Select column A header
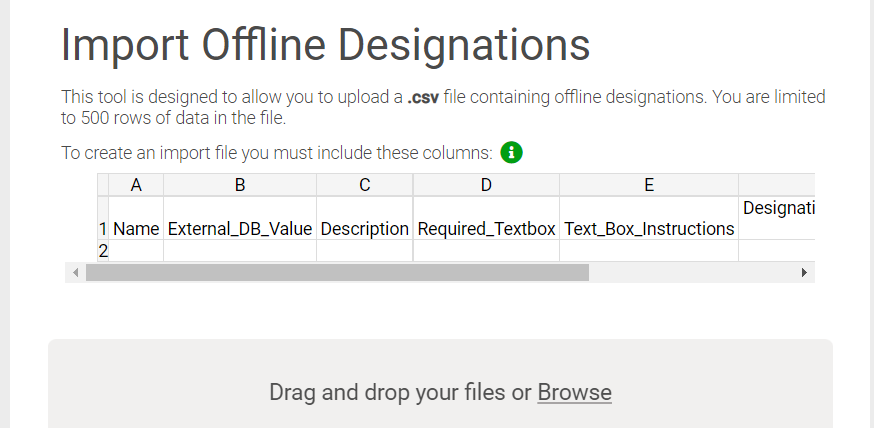Image resolution: width=874 pixels, height=428 pixels. pyautogui.click(x=136, y=184)
